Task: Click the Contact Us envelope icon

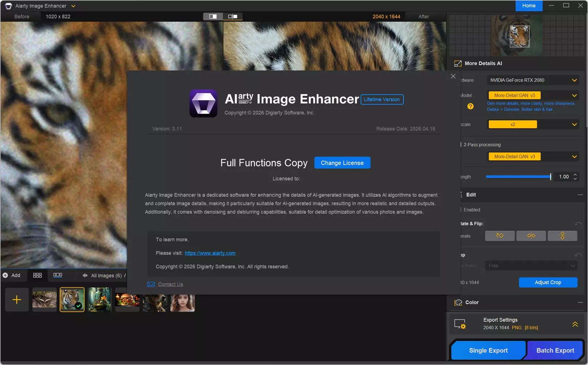Action: (x=151, y=284)
